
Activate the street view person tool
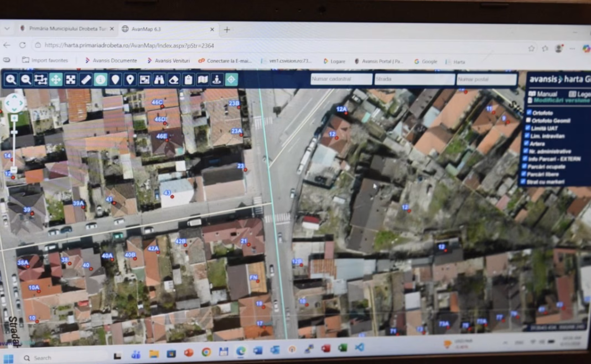tap(217, 80)
